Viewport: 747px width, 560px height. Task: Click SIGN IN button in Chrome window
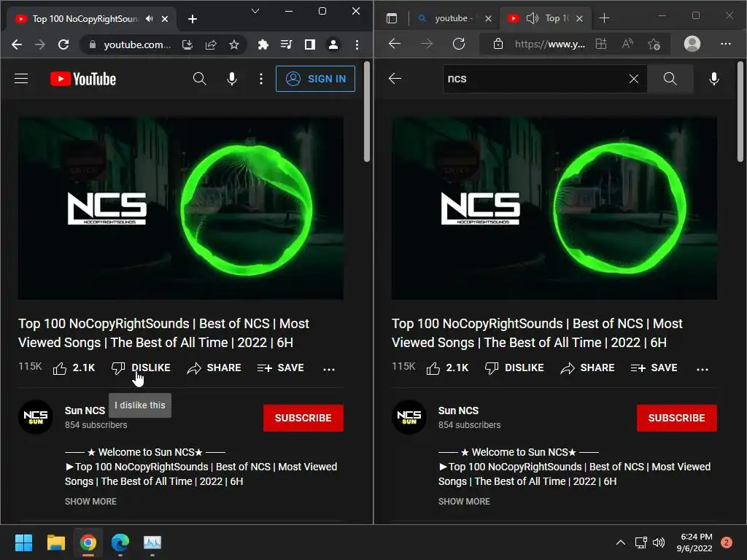[x=315, y=79]
